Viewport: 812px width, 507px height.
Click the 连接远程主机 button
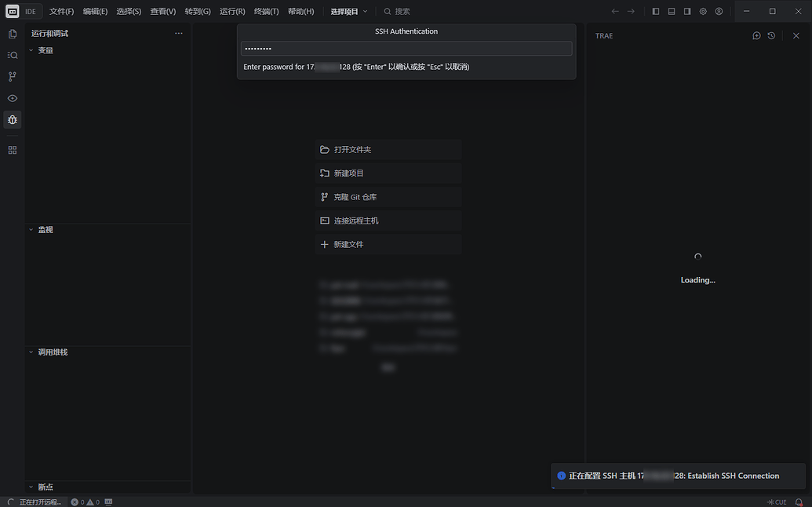point(388,221)
